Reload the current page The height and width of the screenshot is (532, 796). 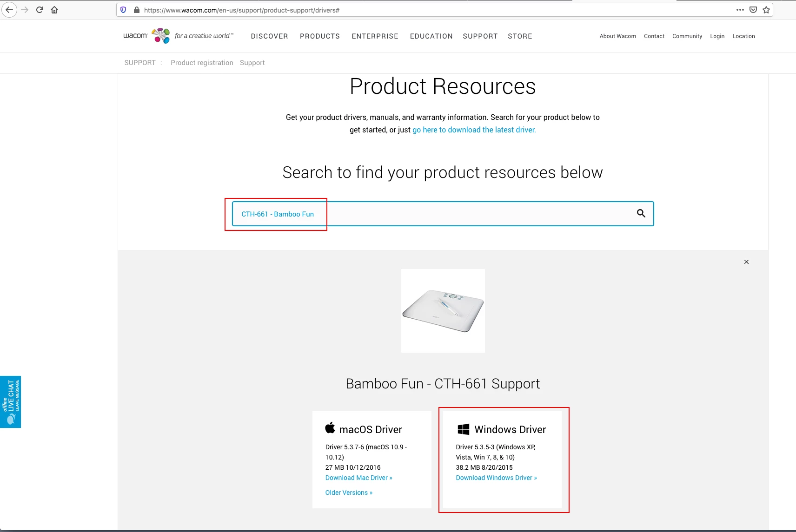tap(40, 10)
